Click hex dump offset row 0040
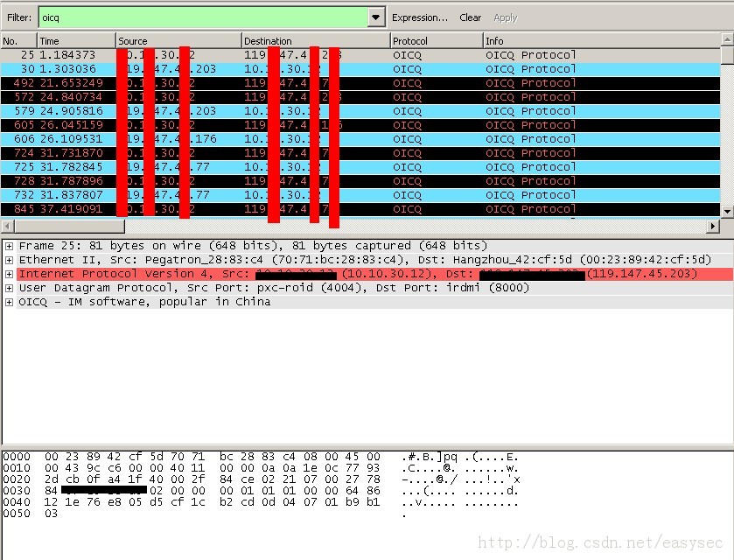This screenshot has height=560, width=734. (17, 502)
